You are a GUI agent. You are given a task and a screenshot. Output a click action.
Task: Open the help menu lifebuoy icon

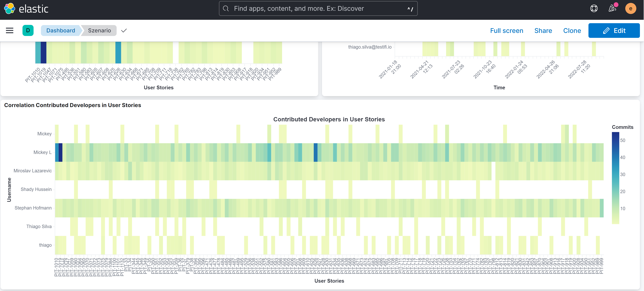click(594, 9)
